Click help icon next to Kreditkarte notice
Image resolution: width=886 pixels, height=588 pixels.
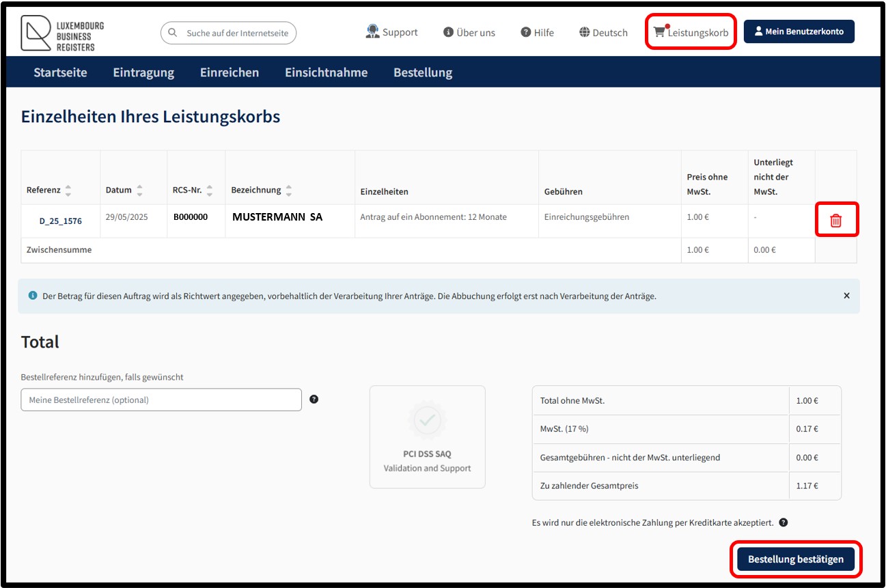tap(784, 522)
